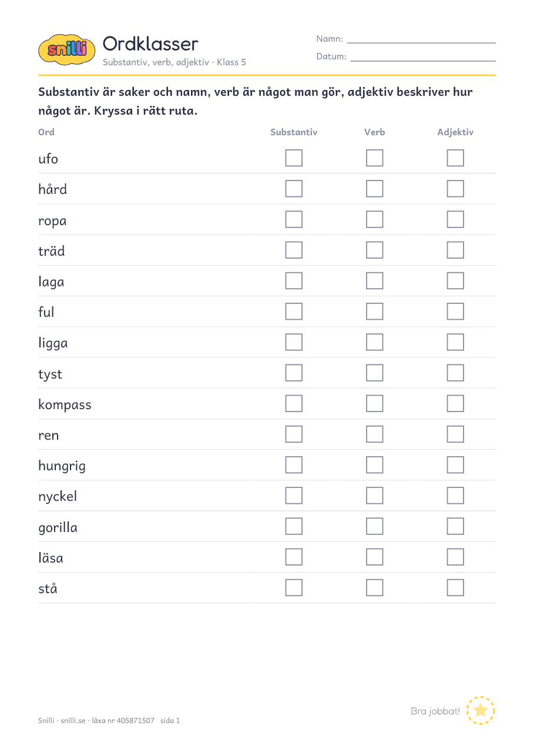Mark the Verb box for ropa

374,219
